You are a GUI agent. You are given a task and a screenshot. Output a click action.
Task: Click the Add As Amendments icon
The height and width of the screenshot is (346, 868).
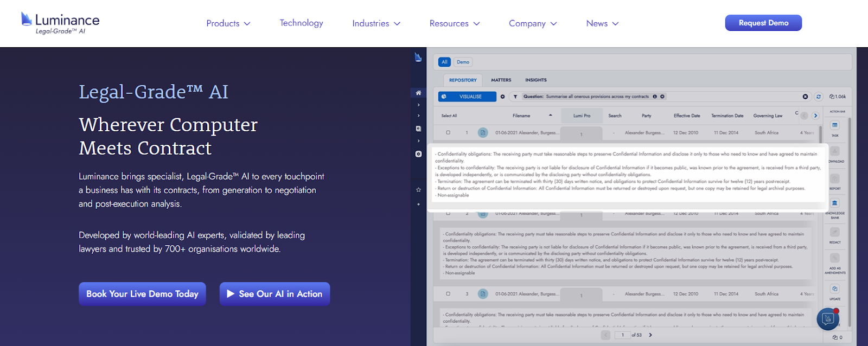(835, 258)
